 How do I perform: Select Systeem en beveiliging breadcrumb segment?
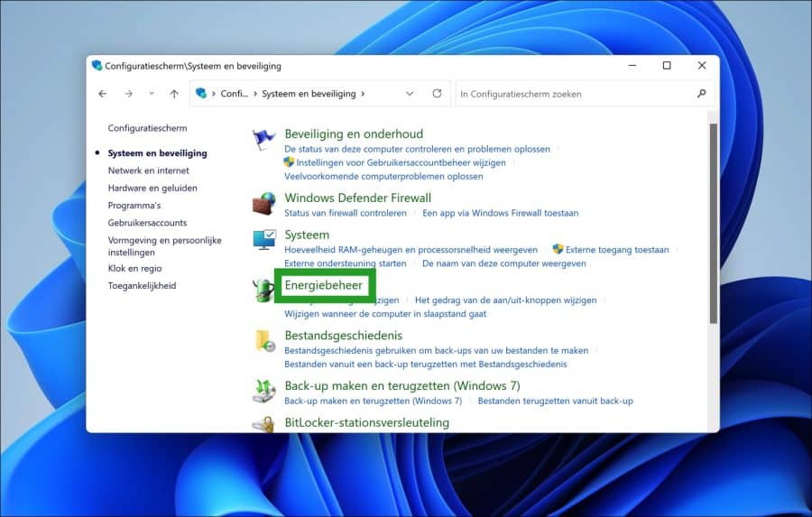(309, 94)
